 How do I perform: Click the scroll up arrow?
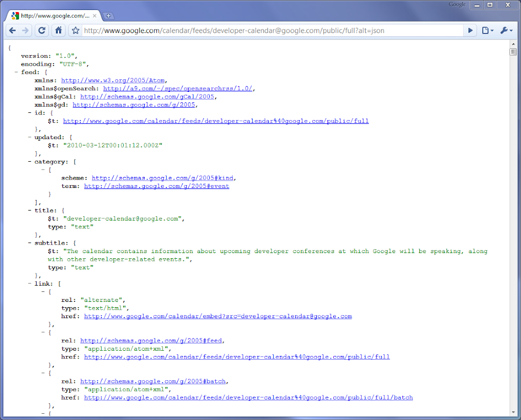click(513, 44)
